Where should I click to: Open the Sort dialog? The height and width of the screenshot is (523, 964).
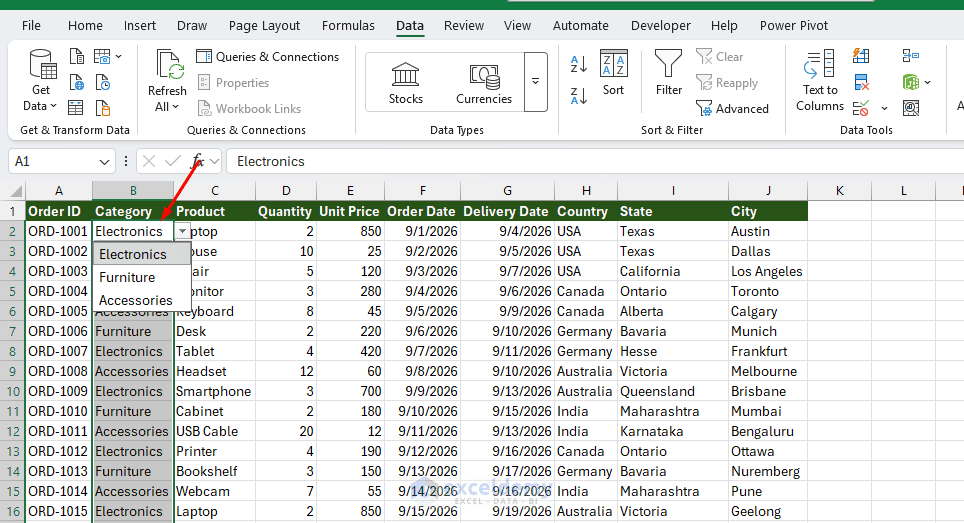pyautogui.click(x=613, y=73)
